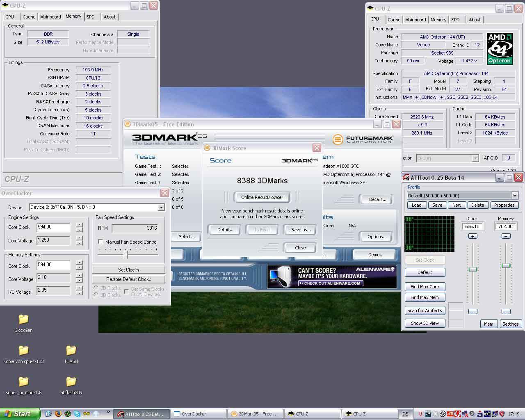Click the ATITool Memory clock slider thumb
The width and height of the screenshot is (525, 420).
pyautogui.click(x=506, y=266)
